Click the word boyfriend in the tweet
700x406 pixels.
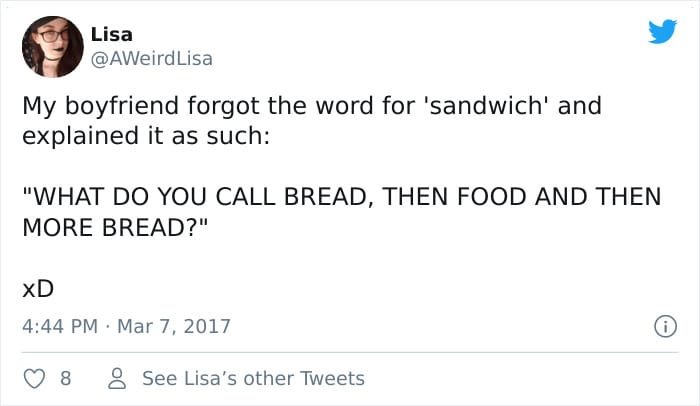pos(122,106)
